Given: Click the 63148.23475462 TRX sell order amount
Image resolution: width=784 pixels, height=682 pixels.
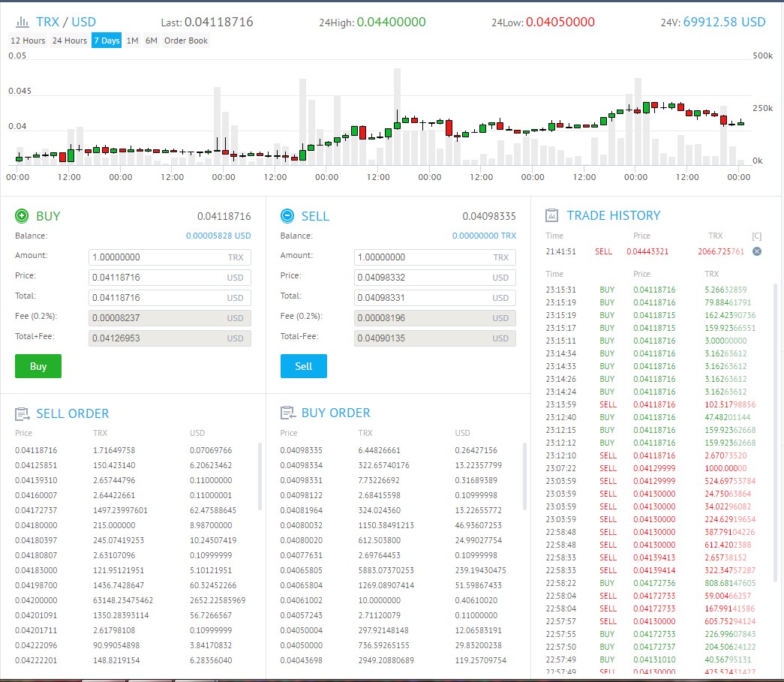Looking at the screenshot, I should (123, 600).
